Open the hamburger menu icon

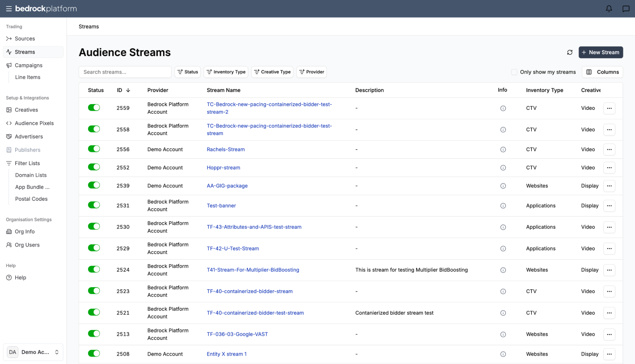coord(9,9)
